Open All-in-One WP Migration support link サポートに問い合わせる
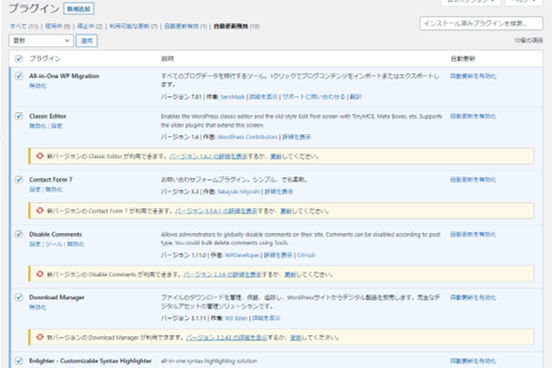Screen dimensions: 552x368 313,96
